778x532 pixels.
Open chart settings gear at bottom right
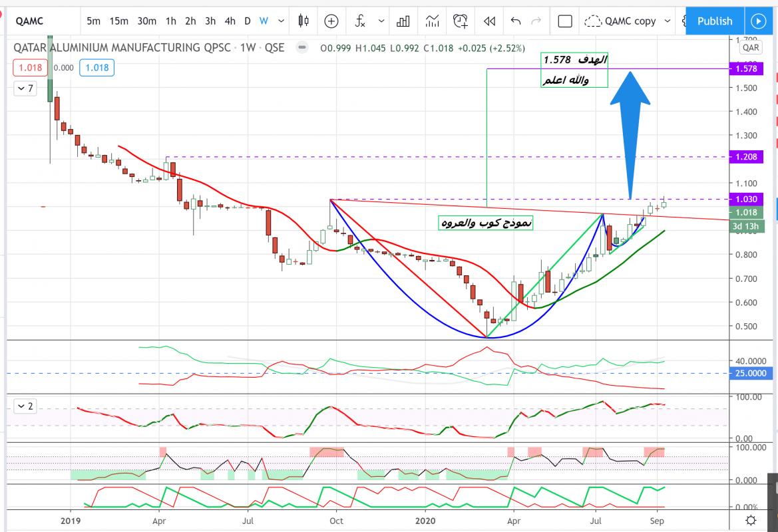(x=751, y=520)
